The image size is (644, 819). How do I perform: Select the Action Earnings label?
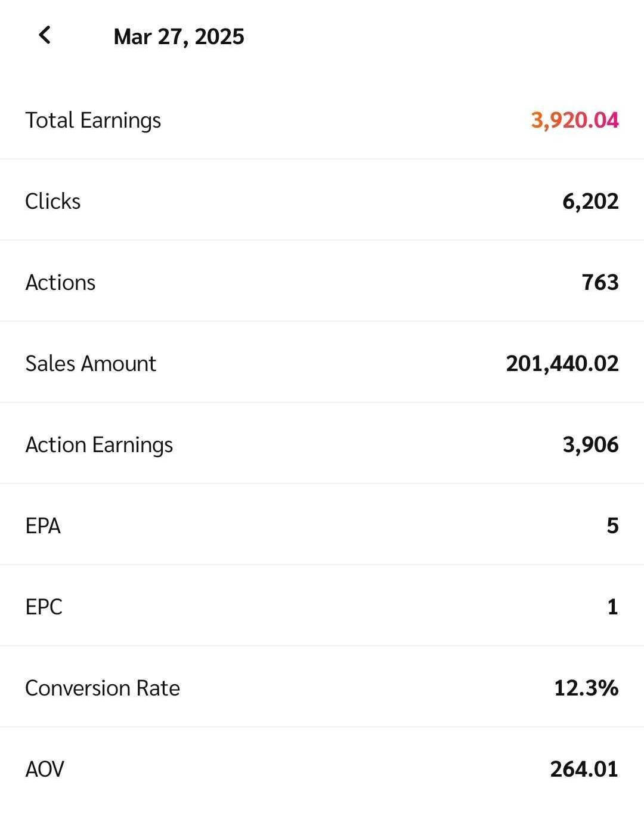[x=99, y=445]
